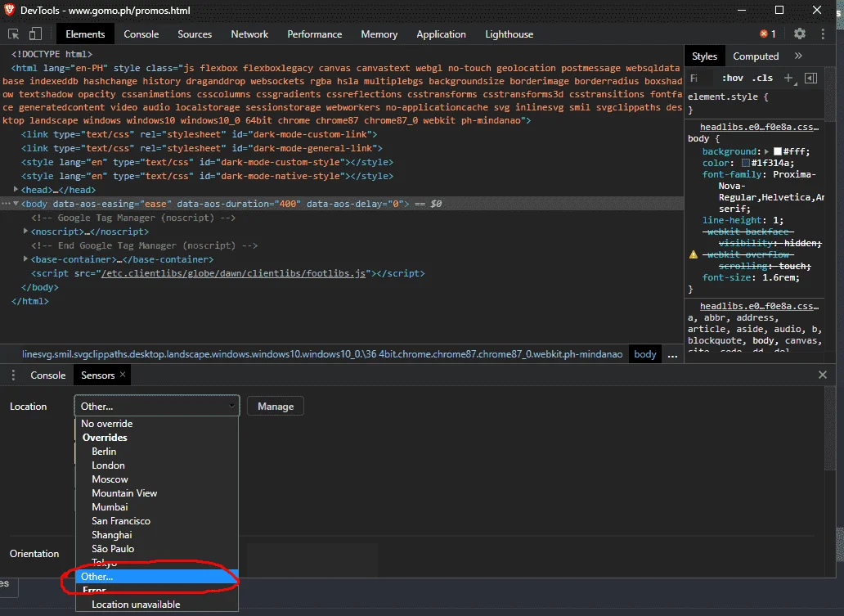Expand background shorthand property triangle

766,152
